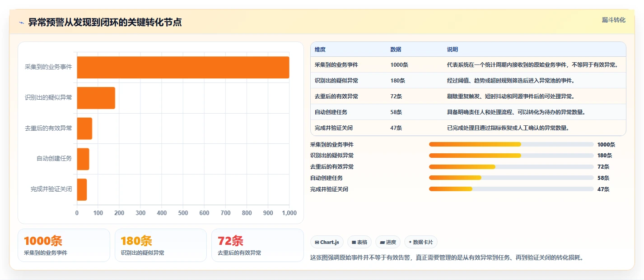The height and width of the screenshot is (280, 644).
Task: Click the description starting 经过阈值、趋势或超时规则
Action: click(x=511, y=81)
